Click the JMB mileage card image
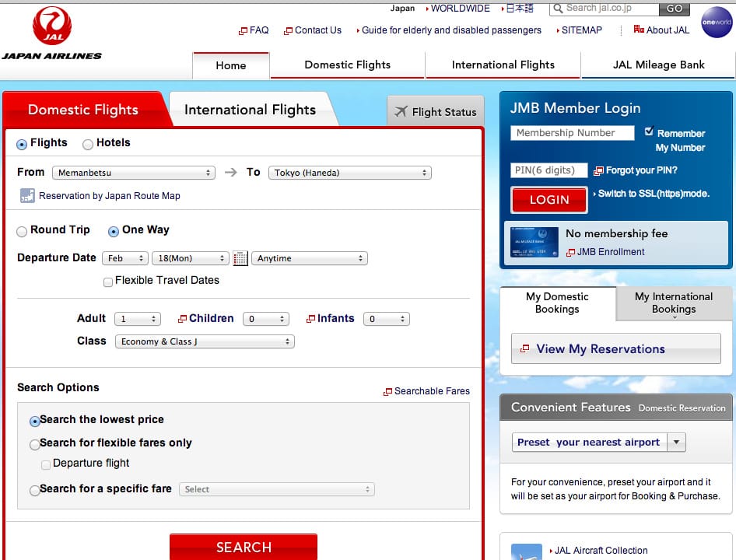This screenshot has height=560, width=736. pos(533,242)
